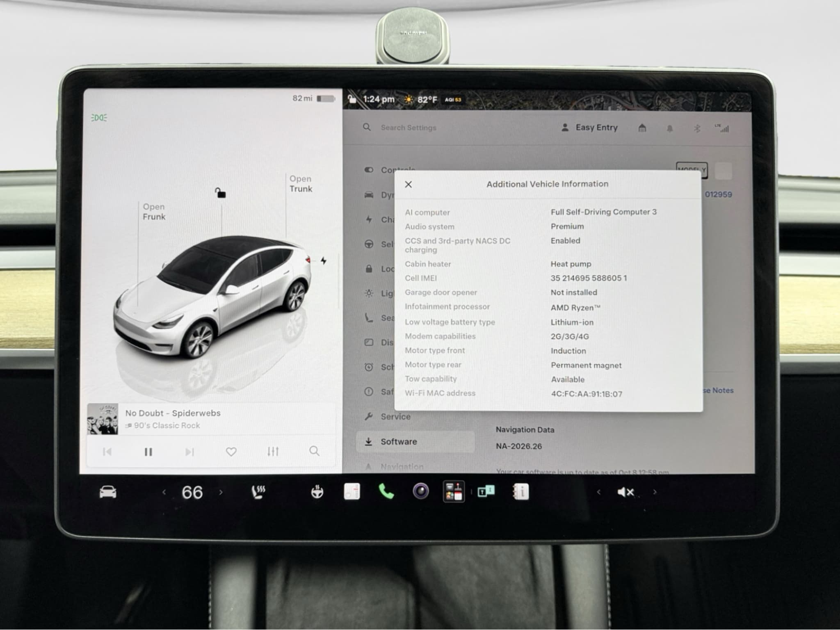This screenshot has height=630, width=840.
Task: Tap the Search Settings field
Action: [409, 128]
